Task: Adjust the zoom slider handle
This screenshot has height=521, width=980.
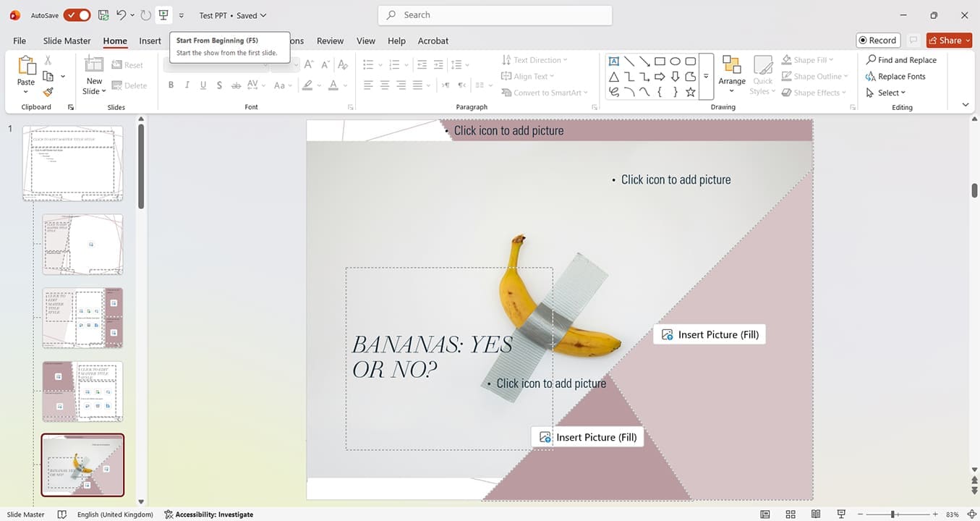Action: point(894,514)
